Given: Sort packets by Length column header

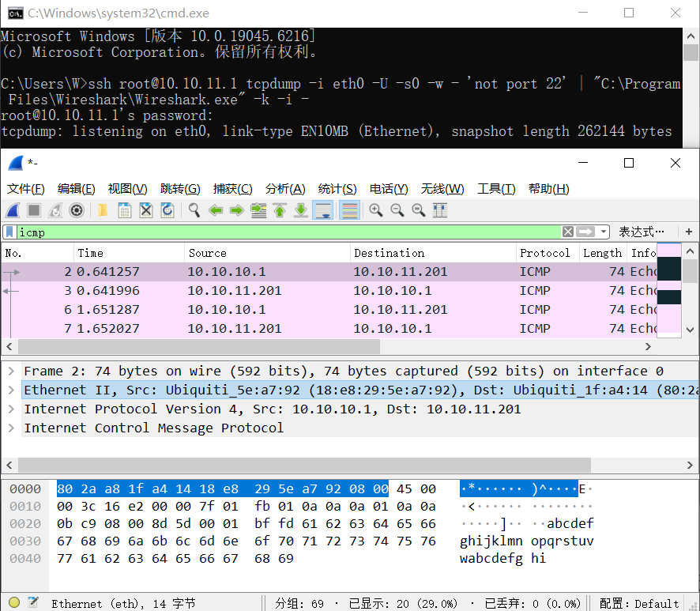Looking at the screenshot, I should point(603,253).
